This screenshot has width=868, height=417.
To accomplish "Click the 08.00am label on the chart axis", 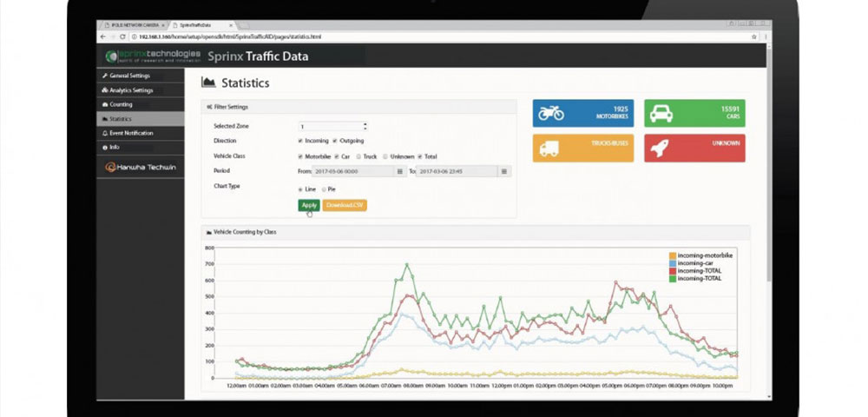I will [413, 385].
